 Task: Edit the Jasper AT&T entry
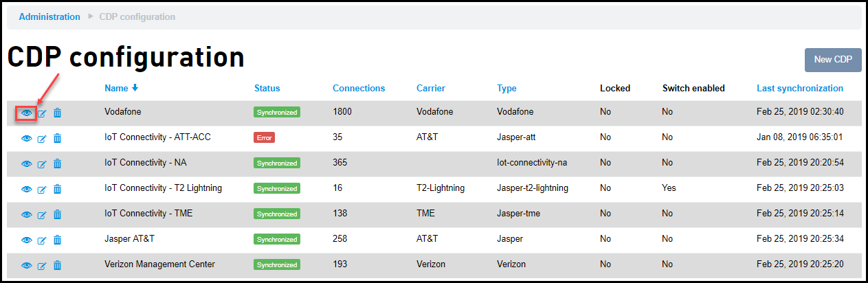point(42,240)
